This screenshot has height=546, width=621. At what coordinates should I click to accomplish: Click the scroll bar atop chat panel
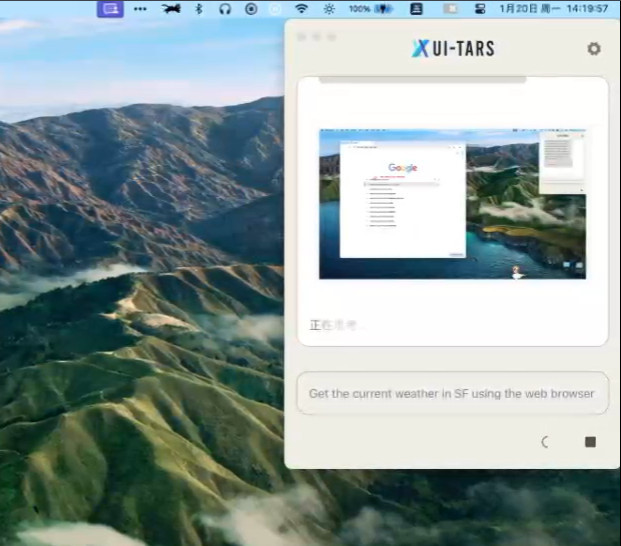[x=423, y=80]
